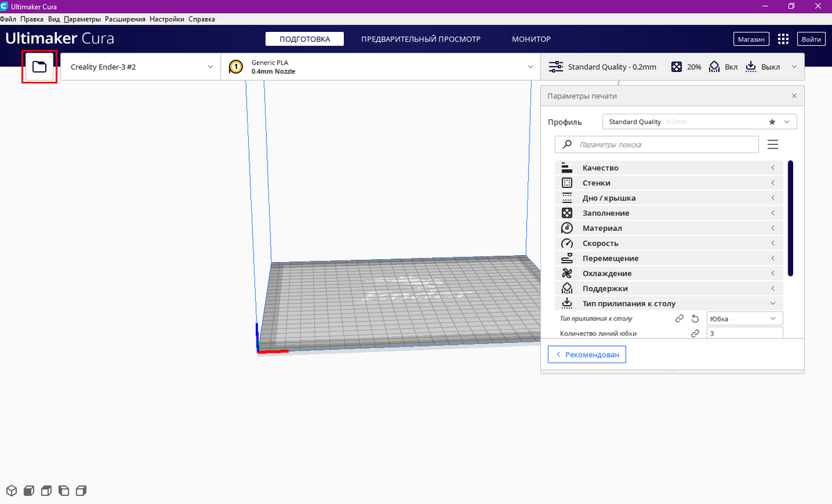Open the Справка menu

[x=202, y=19]
